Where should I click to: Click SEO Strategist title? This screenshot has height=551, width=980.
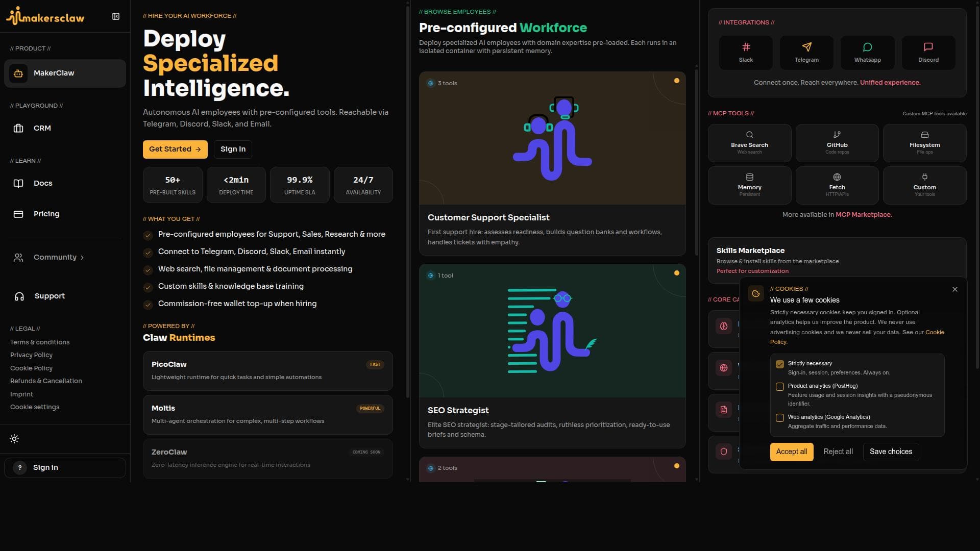point(458,410)
